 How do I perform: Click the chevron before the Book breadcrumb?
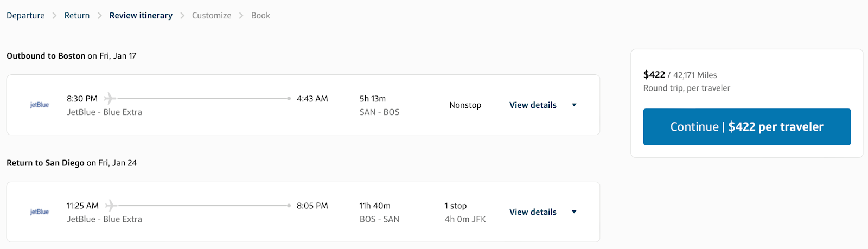241,16
